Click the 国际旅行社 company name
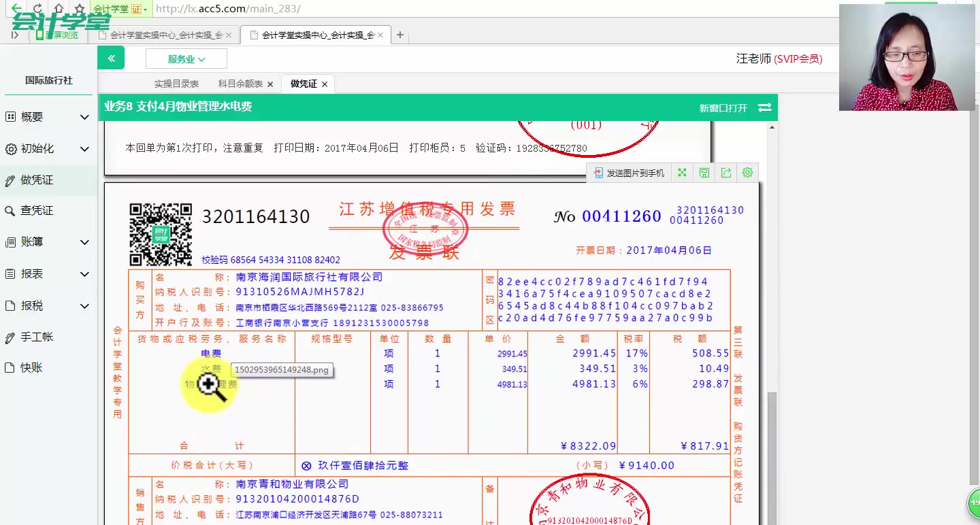 pyautogui.click(x=49, y=80)
